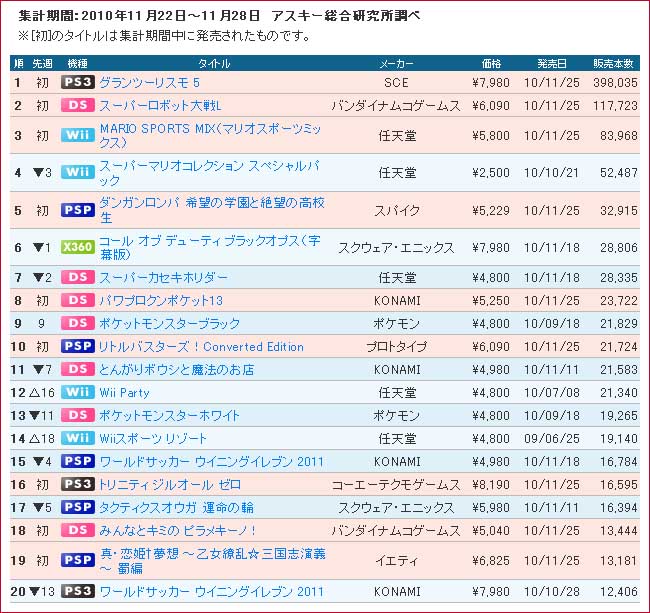Click the 販売本数 column header
Image resolution: width=650 pixels, height=613 pixels.
613,63
